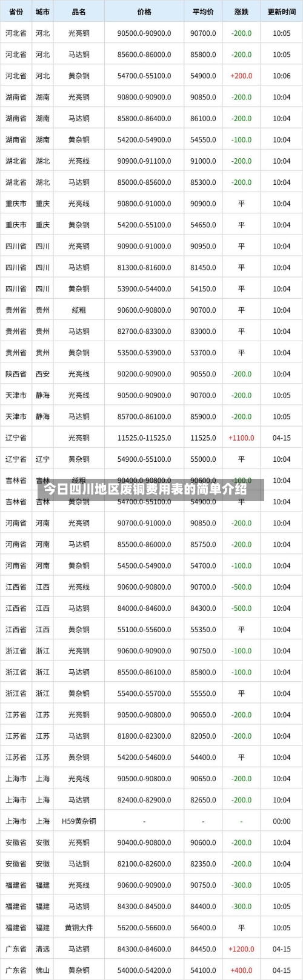Select average price 86100.0
The width and height of the screenshot is (303, 980).
[203, 118]
